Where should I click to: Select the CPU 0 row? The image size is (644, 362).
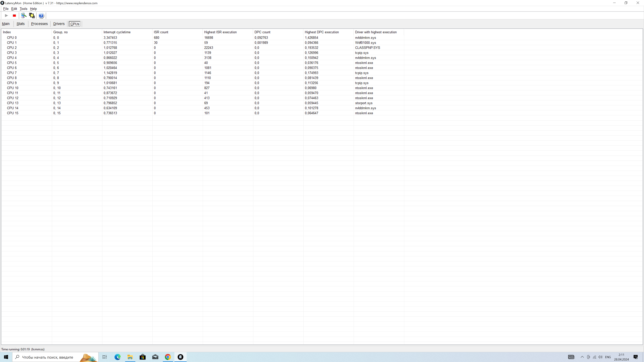point(12,38)
